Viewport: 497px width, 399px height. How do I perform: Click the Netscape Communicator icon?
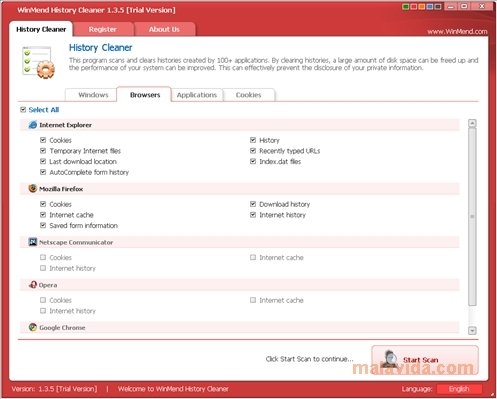(33, 242)
